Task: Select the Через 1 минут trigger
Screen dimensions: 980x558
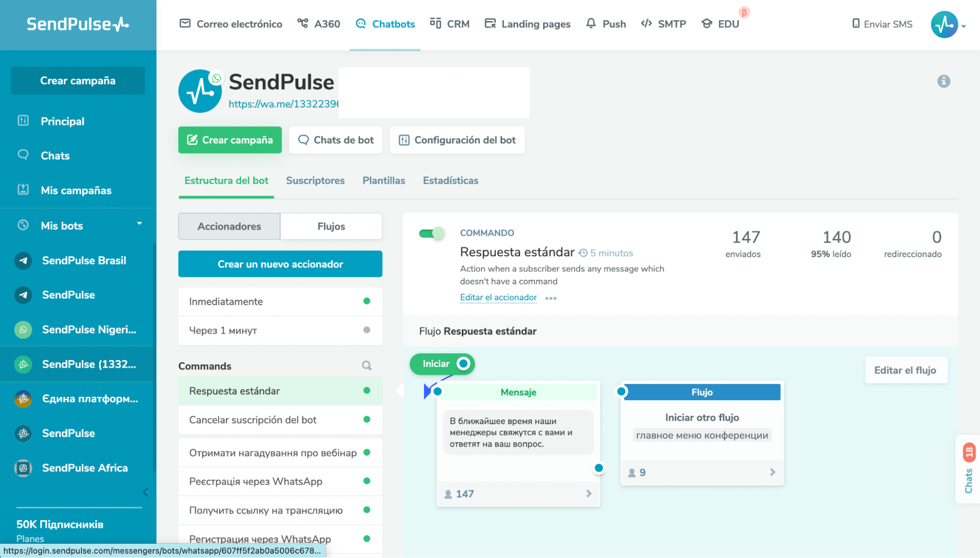Action: coord(280,331)
